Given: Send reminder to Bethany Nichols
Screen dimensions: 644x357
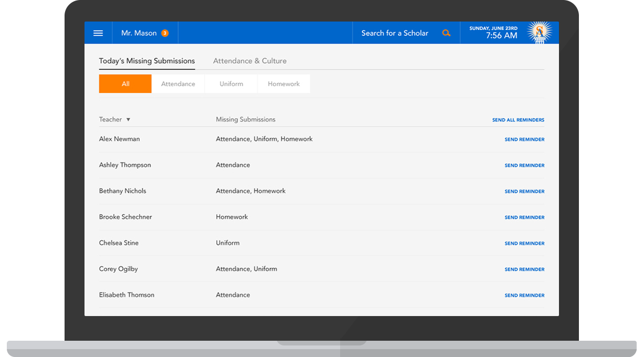Looking at the screenshot, I should [524, 192].
